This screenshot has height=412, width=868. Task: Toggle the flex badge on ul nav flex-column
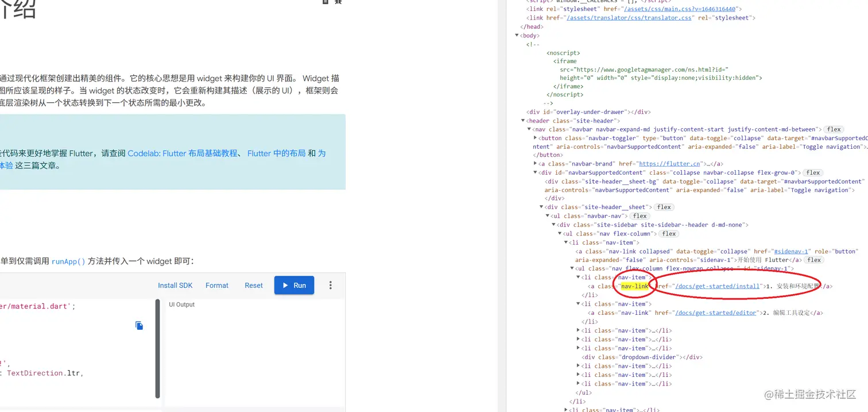tap(669, 234)
